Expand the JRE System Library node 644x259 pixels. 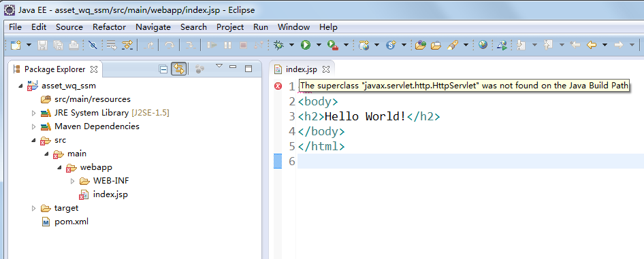pos(33,113)
